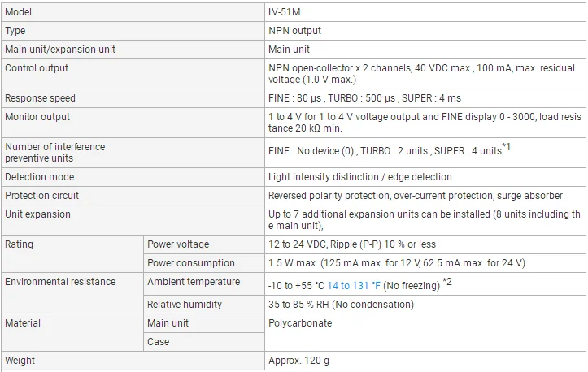Select the Main unit/expansion unit label

(60, 50)
